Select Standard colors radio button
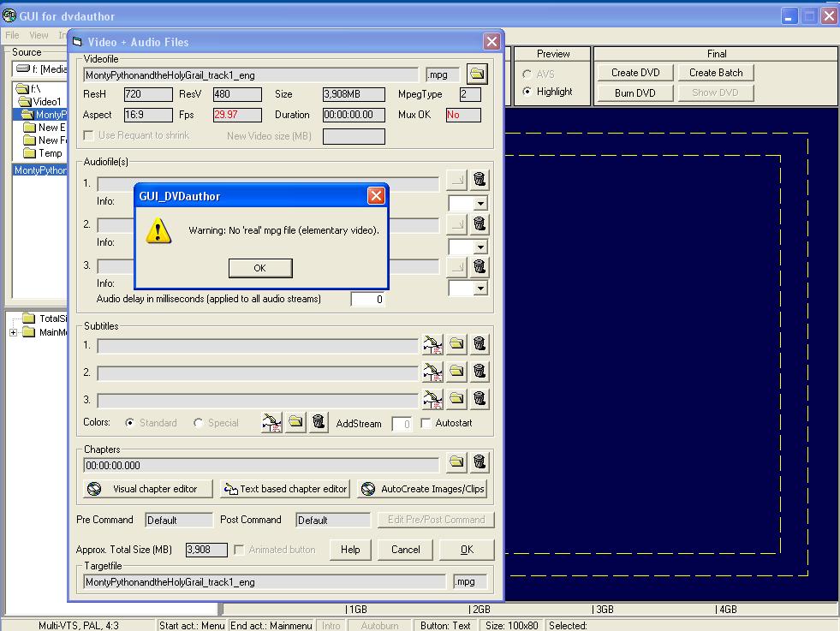Viewport: 840px width, 631px height. pyautogui.click(x=129, y=423)
